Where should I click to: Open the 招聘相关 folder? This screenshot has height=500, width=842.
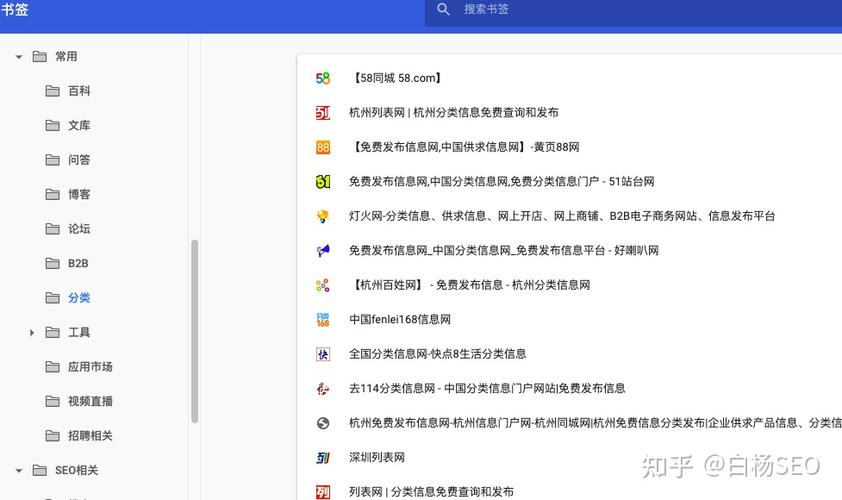(x=90, y=436)
